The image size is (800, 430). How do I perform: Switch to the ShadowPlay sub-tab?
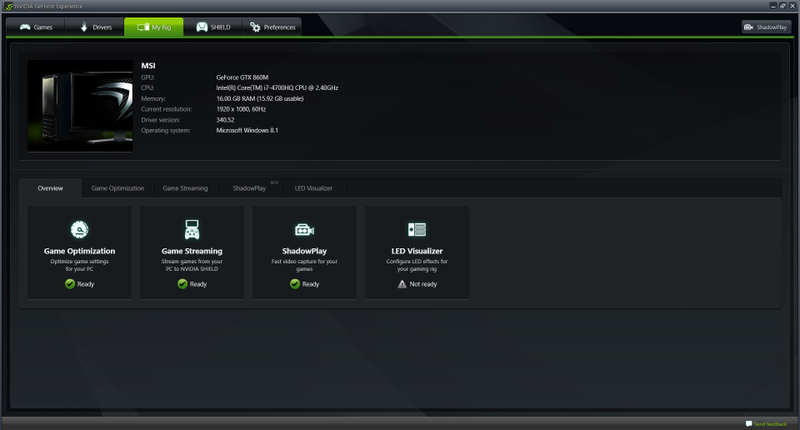point(249,188)
